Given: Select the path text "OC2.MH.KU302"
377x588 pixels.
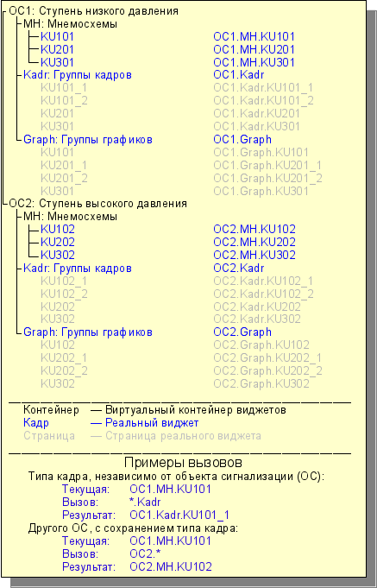Looking at the screenshot, I should click(254, 255).
